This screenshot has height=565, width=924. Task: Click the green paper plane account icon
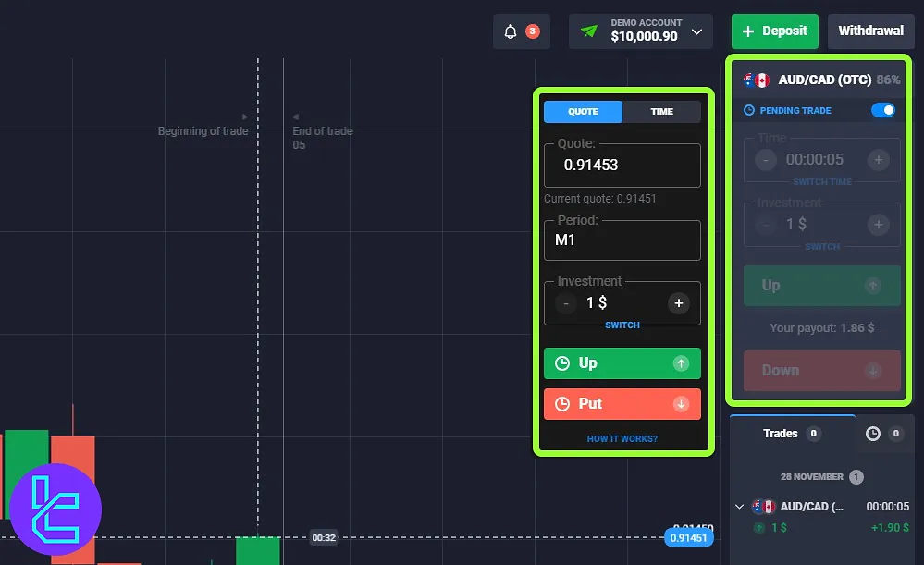(x=588, y=31)
